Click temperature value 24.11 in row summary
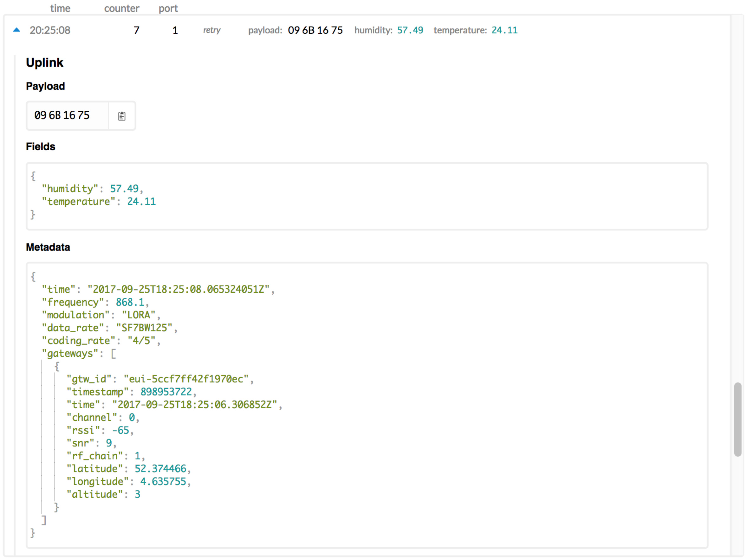 [504, 30]
